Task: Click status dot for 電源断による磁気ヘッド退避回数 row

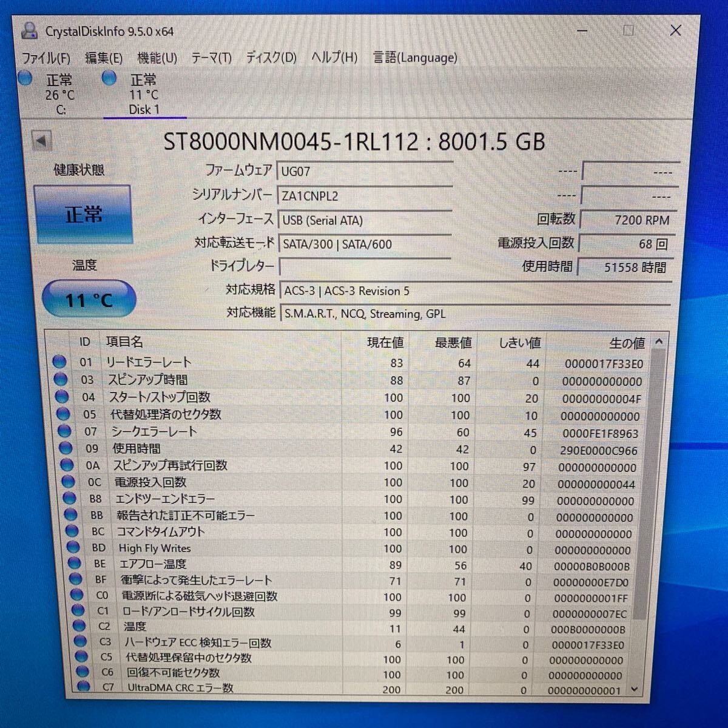Action: coord(78,595)
